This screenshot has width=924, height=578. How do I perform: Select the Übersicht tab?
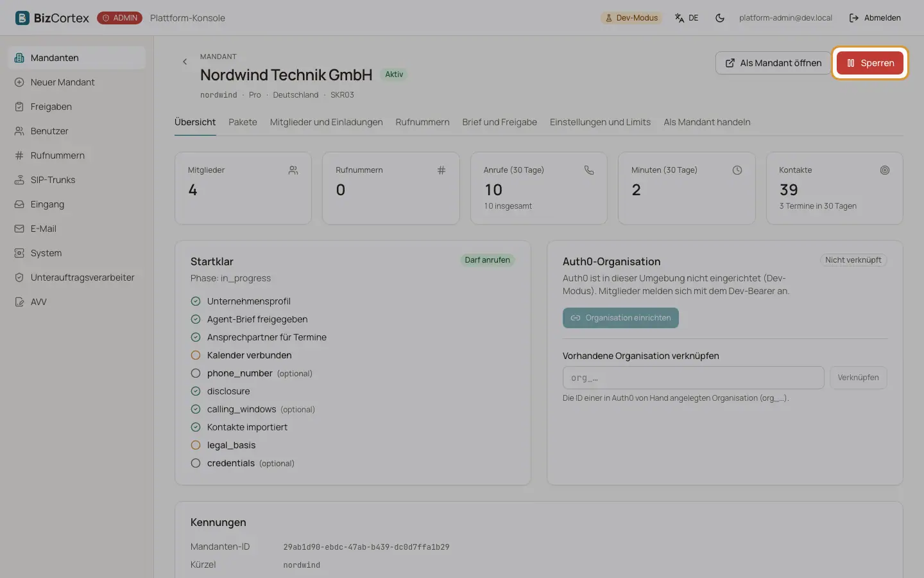195,122
